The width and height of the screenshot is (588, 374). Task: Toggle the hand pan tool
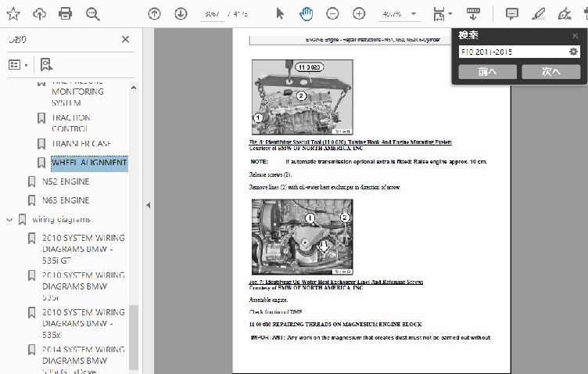(x=306, y=13)
